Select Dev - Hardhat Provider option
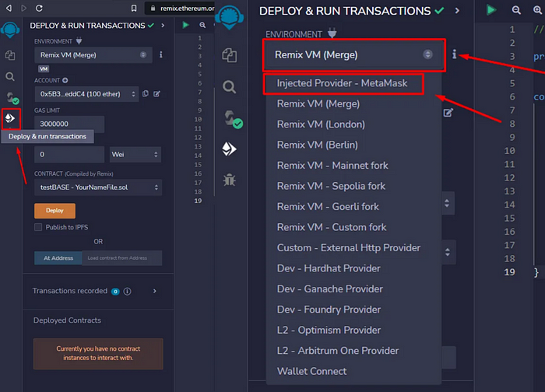 [x=329, y=268]
